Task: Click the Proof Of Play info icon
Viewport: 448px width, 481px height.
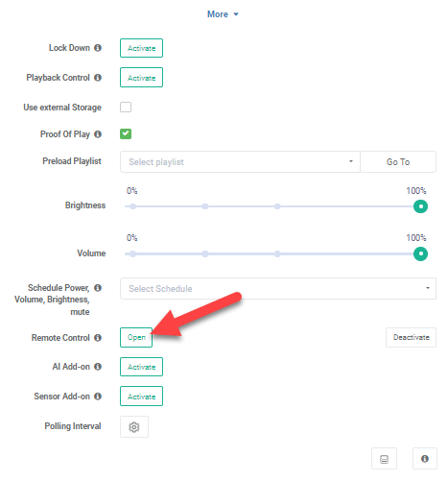Action: coord(98,134)
